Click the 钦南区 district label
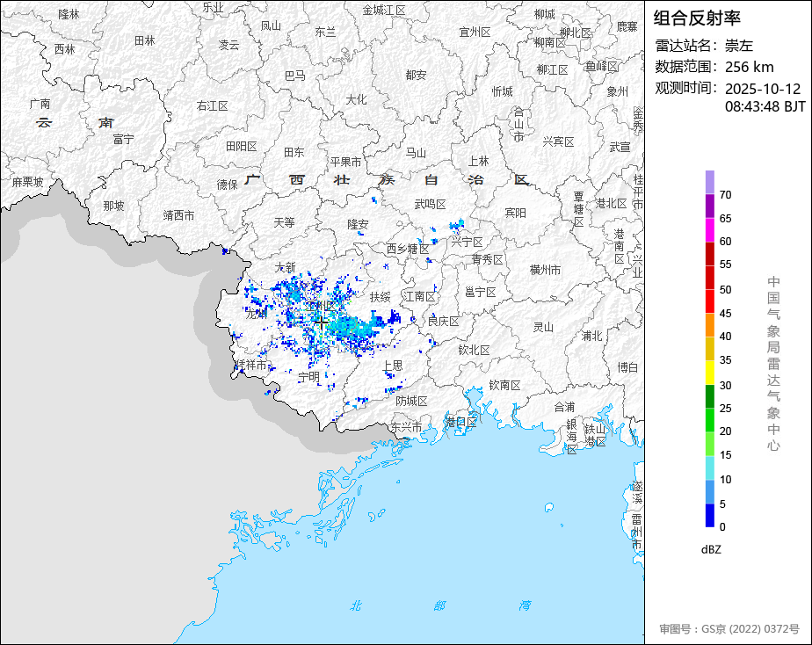Screen dimensions: 812x645 505,385
